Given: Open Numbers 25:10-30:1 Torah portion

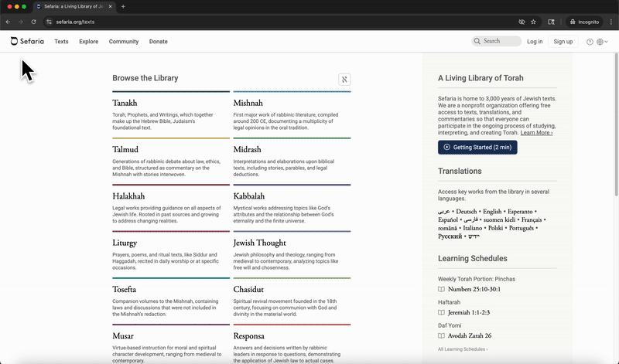Looking at the screenshot, I should click(474, 289).
